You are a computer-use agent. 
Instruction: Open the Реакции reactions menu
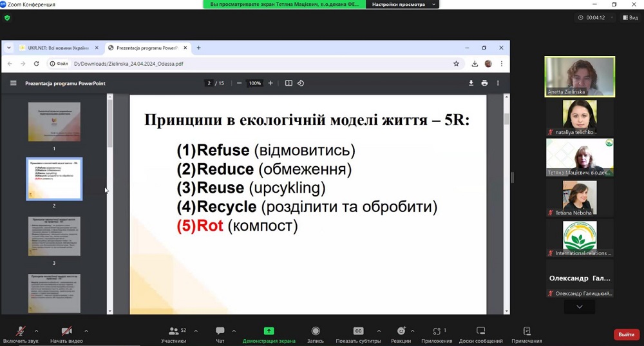tap(401, 331)
